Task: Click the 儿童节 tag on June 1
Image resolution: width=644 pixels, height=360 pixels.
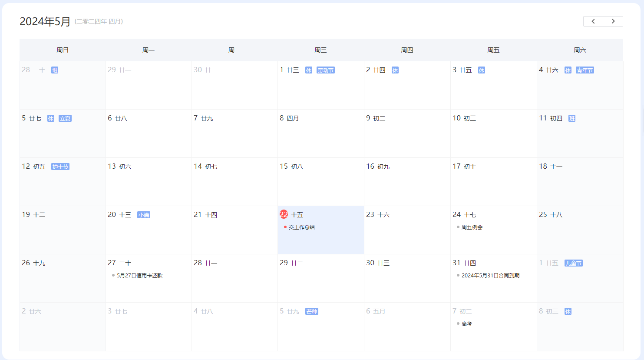Action: (x=574, y=263)
